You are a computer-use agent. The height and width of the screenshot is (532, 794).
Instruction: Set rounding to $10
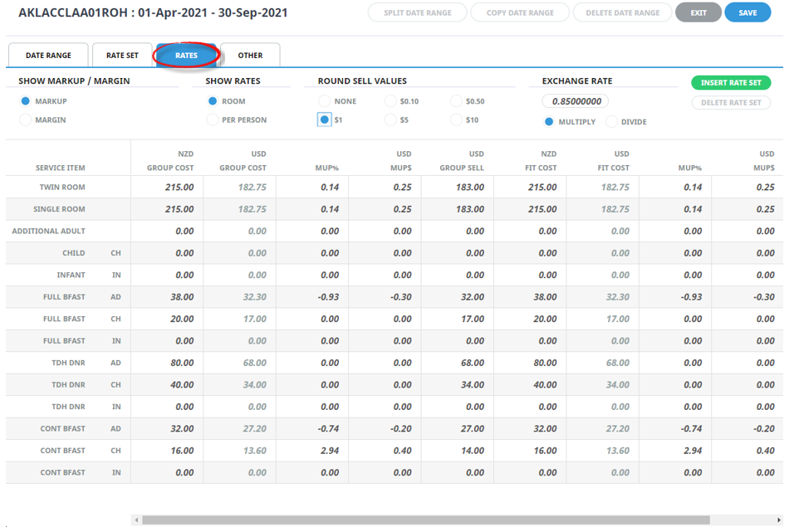click(x=456, y=120)
